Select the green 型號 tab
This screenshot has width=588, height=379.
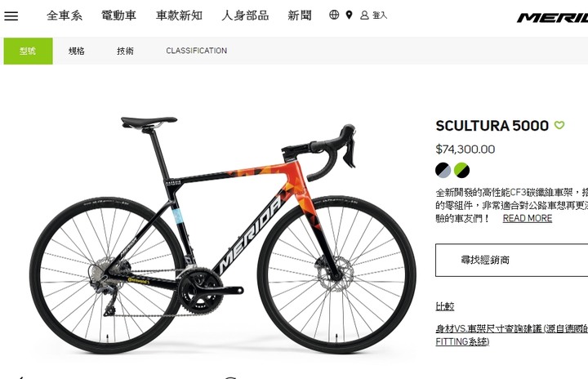tap(28, 51)
